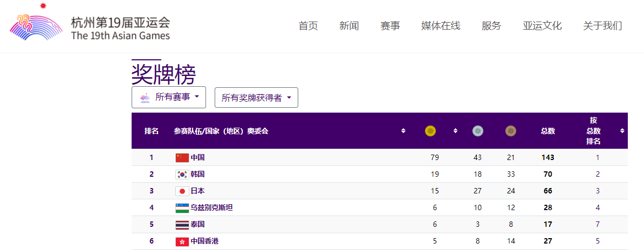Open the 所有奖牌获得者 dropdown
This screenshot has height=250, width=644.
point(256,98)
